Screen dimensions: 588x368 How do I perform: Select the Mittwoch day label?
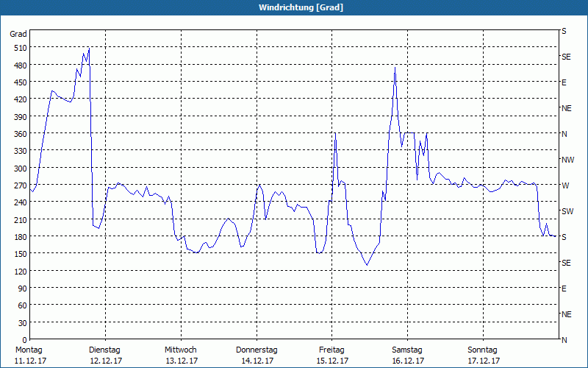(181, 350)
